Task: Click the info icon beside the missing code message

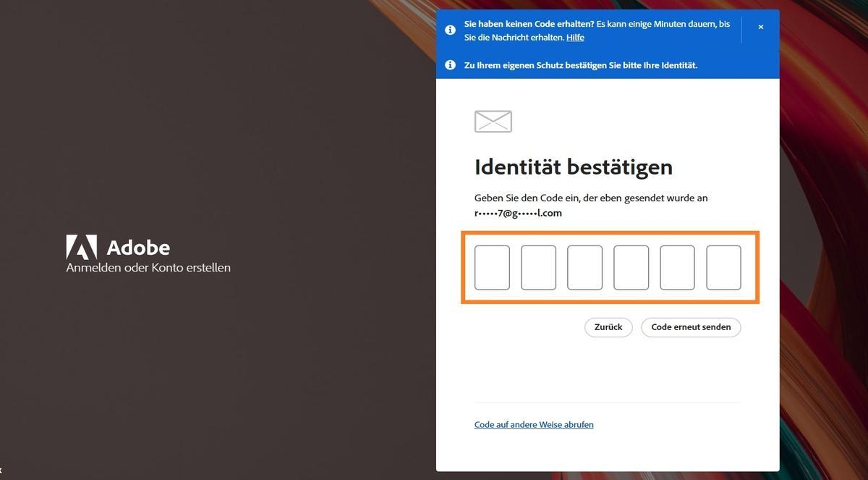Action: [450, 30]
